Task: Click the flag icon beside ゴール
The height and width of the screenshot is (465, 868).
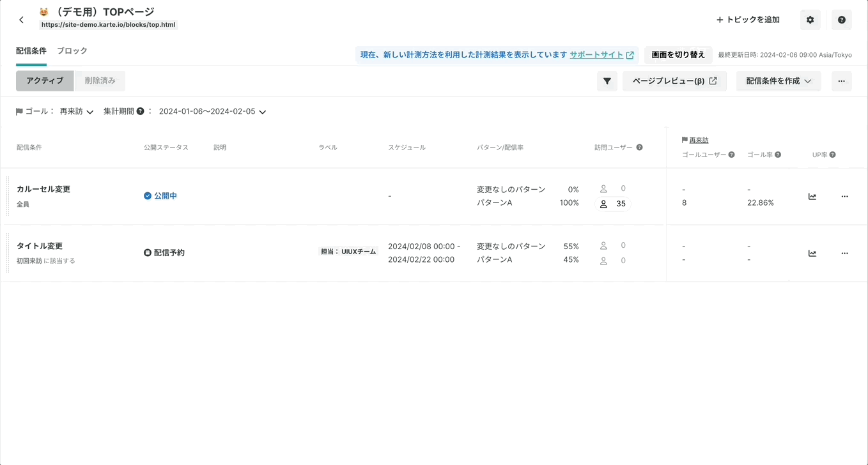Action: click(x=19, y=112)
